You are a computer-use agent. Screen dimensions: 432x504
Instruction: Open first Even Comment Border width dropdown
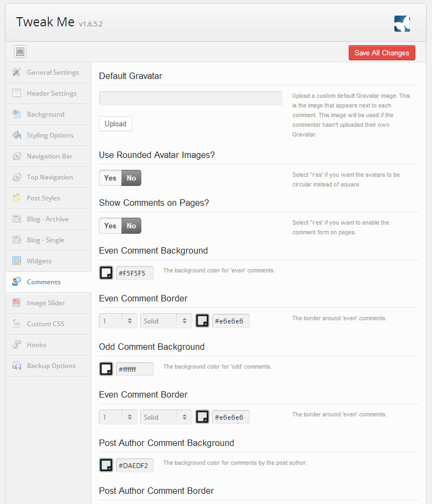point(118,321)
